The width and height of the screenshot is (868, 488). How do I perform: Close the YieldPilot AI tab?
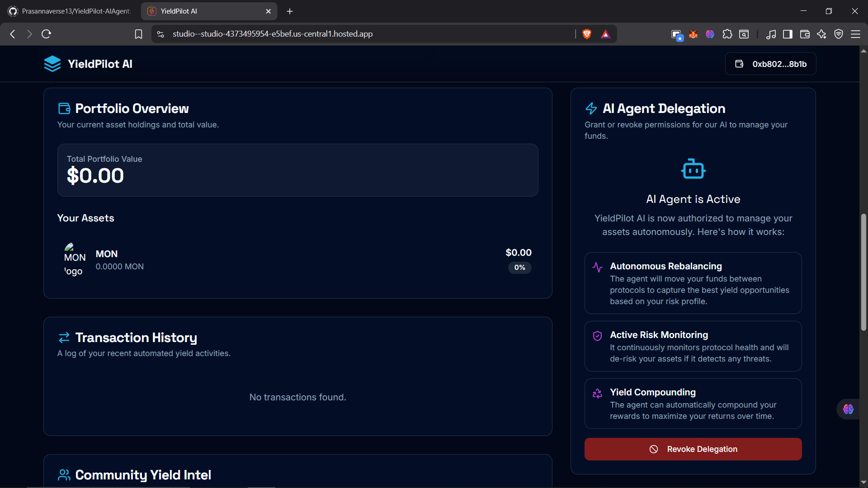pyautogui.click(x=268, y=11)
